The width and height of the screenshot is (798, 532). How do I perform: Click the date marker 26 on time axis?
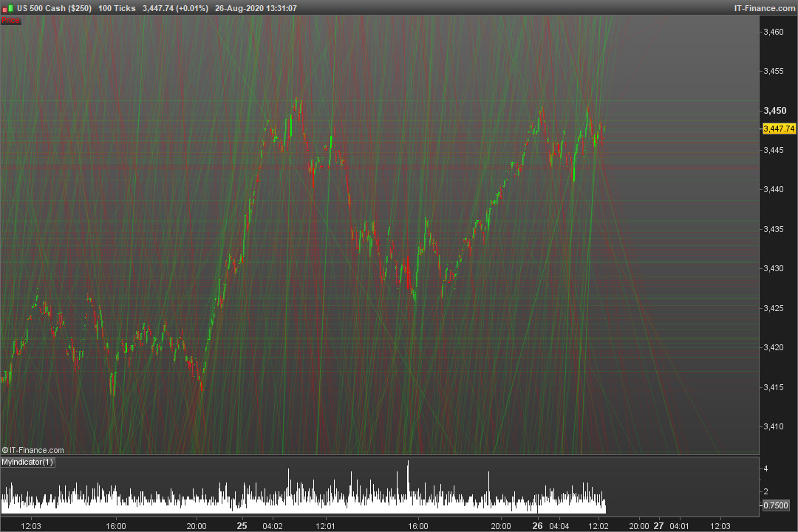point(537,525)
